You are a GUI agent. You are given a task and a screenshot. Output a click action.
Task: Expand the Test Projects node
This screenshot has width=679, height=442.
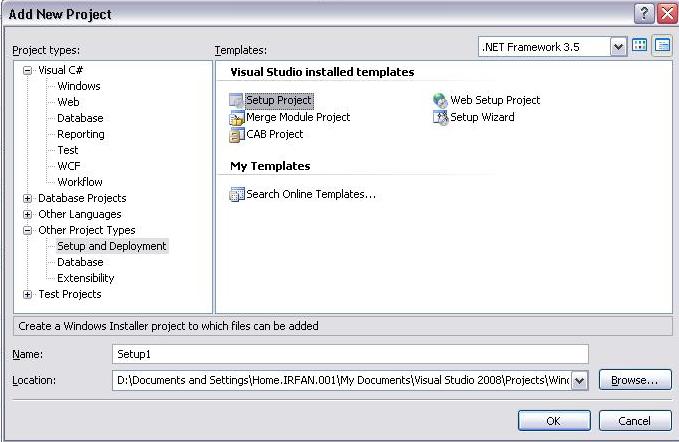pos(28,294)
